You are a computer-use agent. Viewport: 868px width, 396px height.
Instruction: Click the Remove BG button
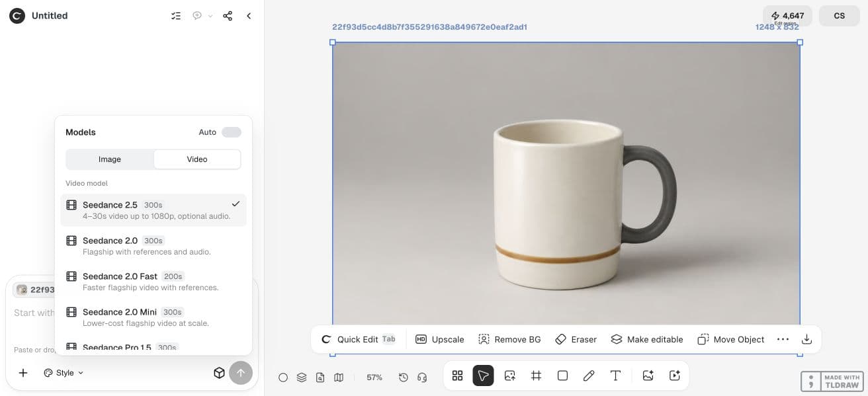(x=509, y=339)
